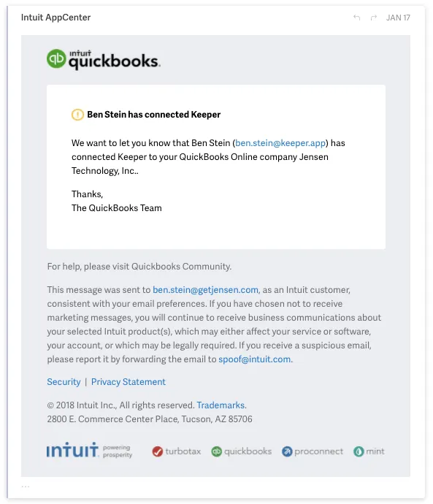Click the Intuit AppCenter sender name
The width and height of the screenshot is (433, 504).
tap(56, 18)
